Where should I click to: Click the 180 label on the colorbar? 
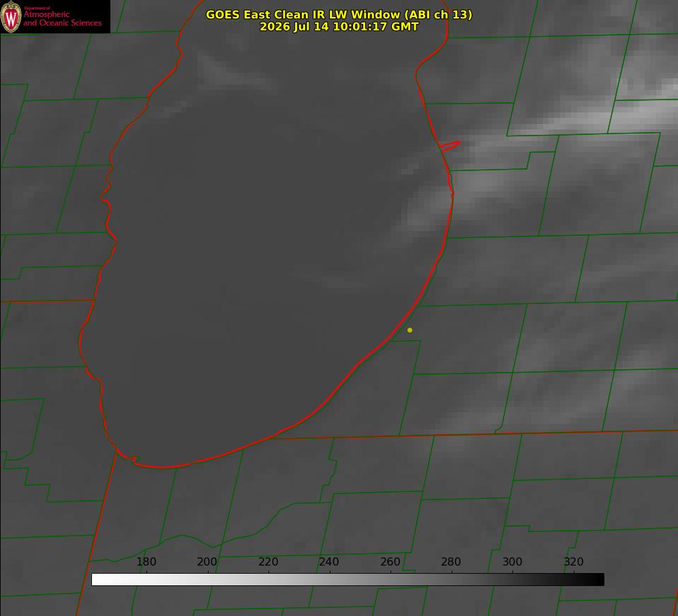point(146,561)
